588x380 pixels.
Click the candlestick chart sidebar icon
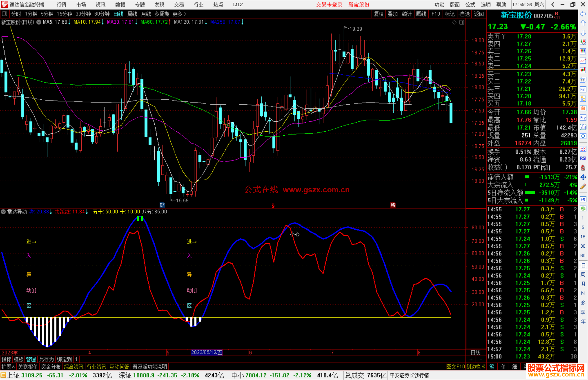(x=583, y=70)
